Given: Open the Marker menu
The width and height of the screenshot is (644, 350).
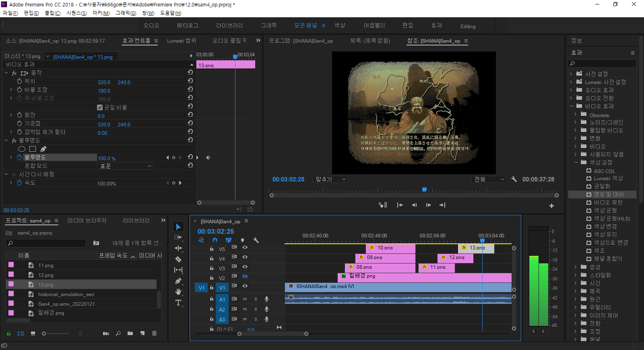Looking at the screenshot, I should 101,13.
